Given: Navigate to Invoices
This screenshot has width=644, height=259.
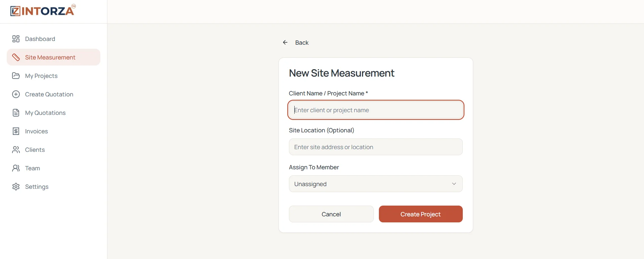Looking at the screenshot, I should coord(54,131).
